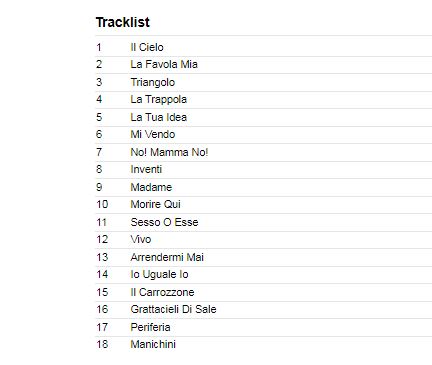
Task: Click the Vivo track
Action: tap(141, 239)
